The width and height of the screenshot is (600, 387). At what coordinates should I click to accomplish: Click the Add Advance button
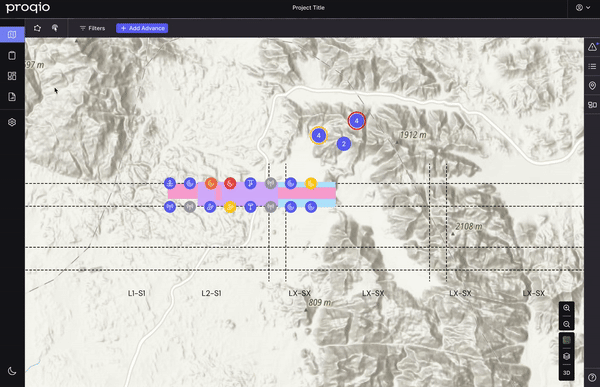point(142,28)
